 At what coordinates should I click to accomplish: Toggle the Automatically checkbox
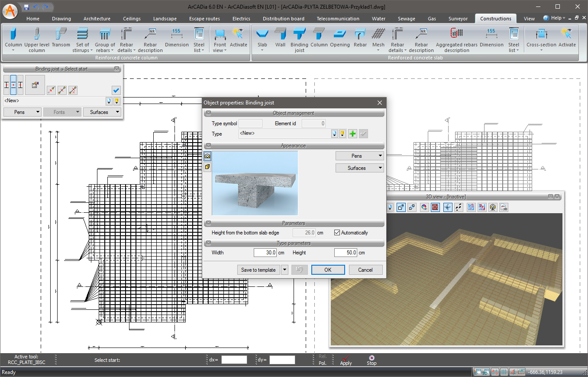coord(337,233)
